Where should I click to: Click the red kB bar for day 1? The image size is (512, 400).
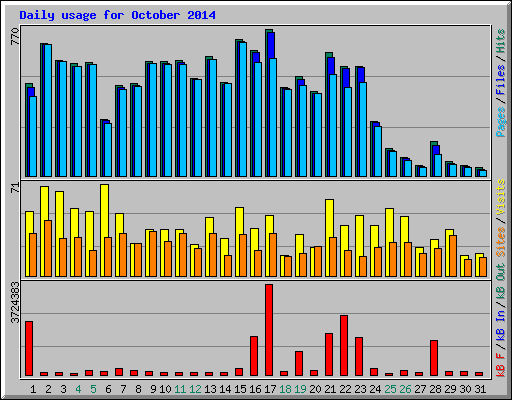29,349
